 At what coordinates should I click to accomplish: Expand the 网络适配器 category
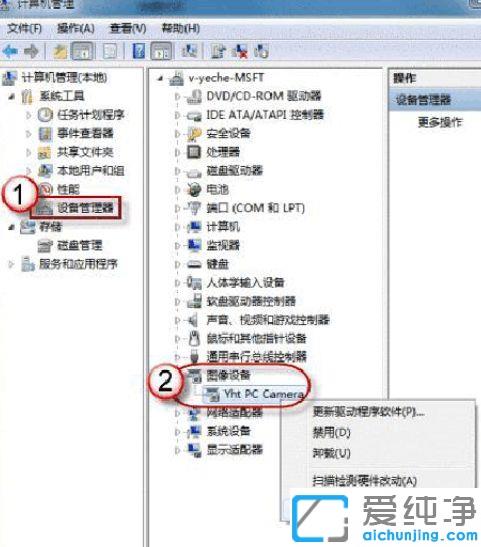pyautogui.click(x=178, y=413)
